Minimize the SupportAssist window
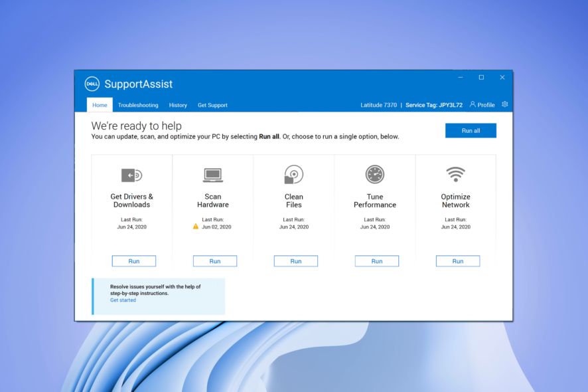588x392 pixels. point(461,77)
